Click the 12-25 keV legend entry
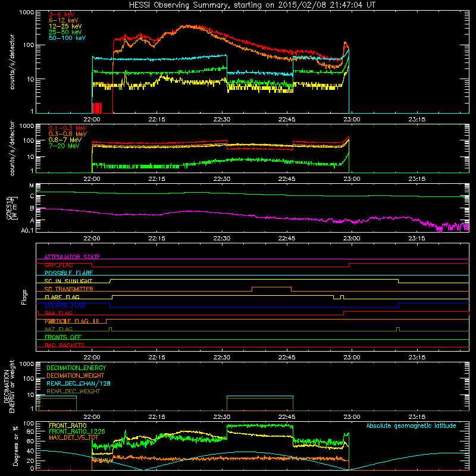476x476 pixels. point(65,26)
